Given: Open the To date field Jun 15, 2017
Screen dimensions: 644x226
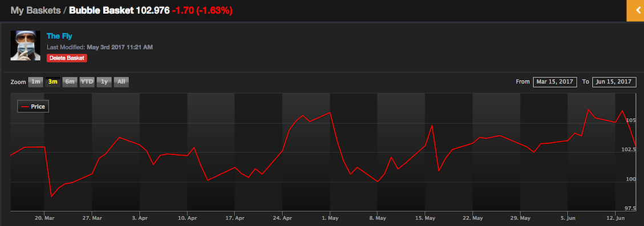Looking at the screenshot, I should pos(614,82).
